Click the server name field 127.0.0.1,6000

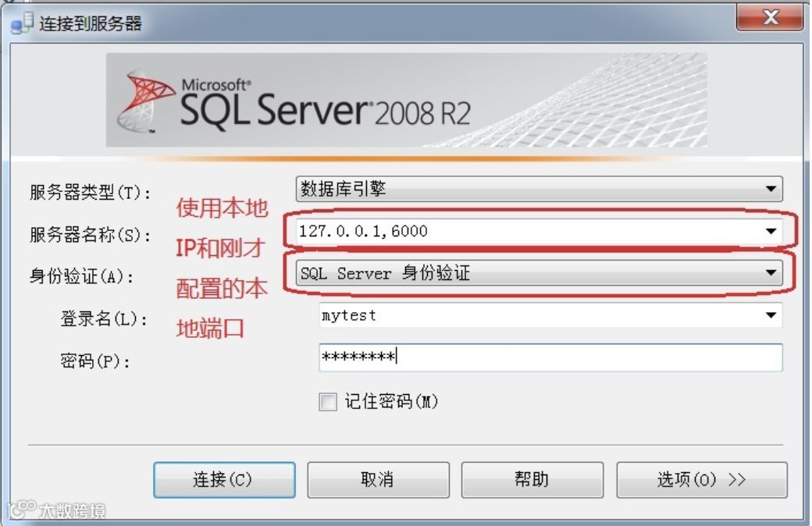pyautogui.click(x=539, y=231)
